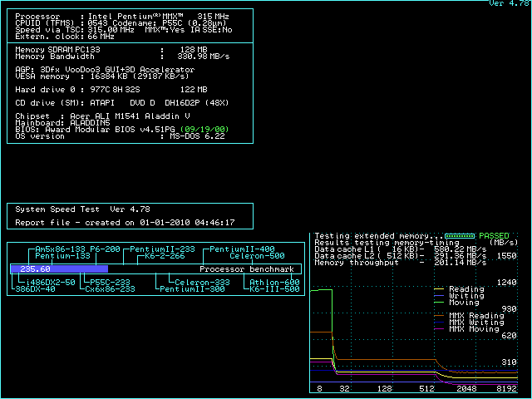Click the Chipset Acer ALI M1541 line
This screenshot has width=532, height=399.
[x=103, y=116]
